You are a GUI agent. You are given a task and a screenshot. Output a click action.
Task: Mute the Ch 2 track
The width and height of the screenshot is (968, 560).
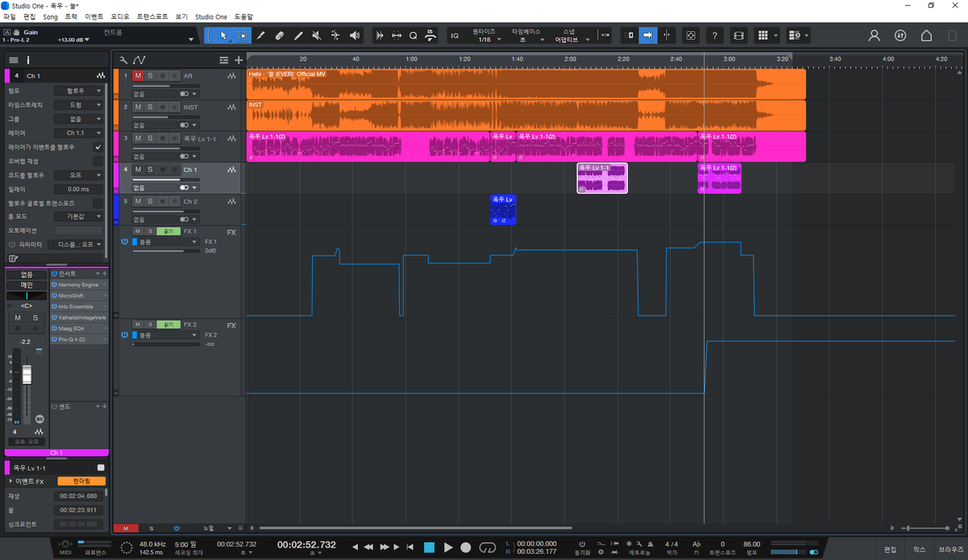pos(138,201)
